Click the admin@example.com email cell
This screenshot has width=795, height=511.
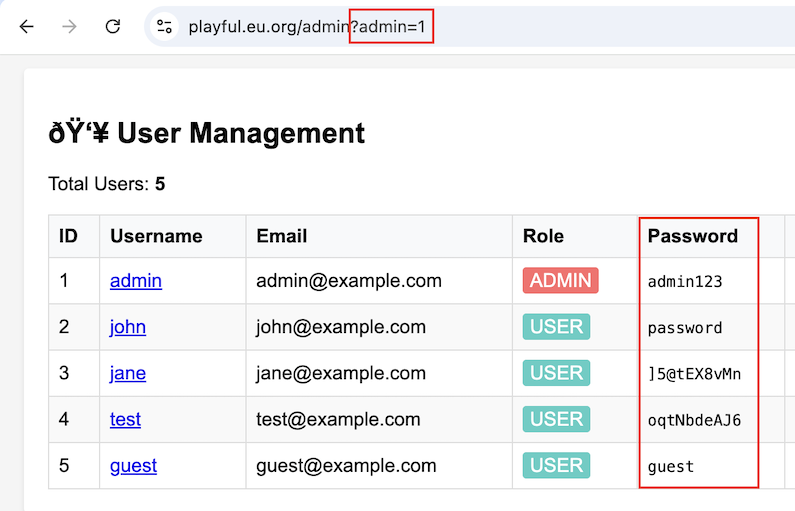(349, 281)
